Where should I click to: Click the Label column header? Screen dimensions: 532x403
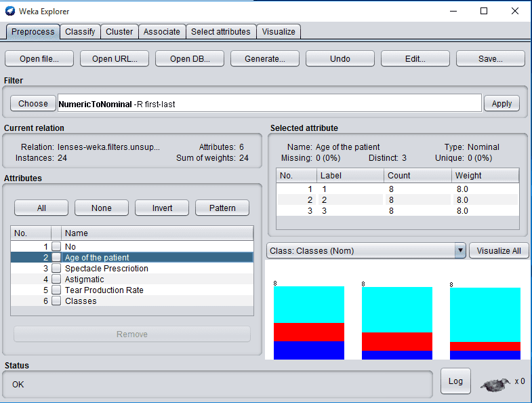350,175
